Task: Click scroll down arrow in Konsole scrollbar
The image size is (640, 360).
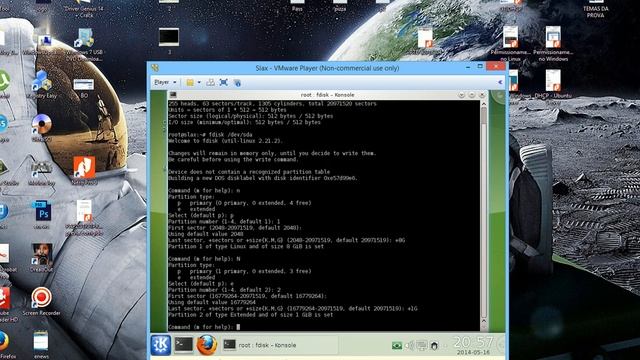Action: pyautogui.click(x=484, y=327)
